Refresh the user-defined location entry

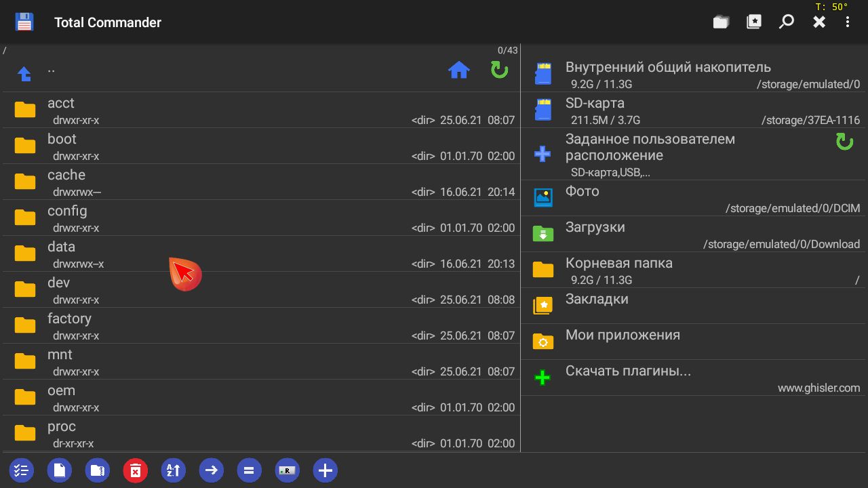tap(844, 142)
